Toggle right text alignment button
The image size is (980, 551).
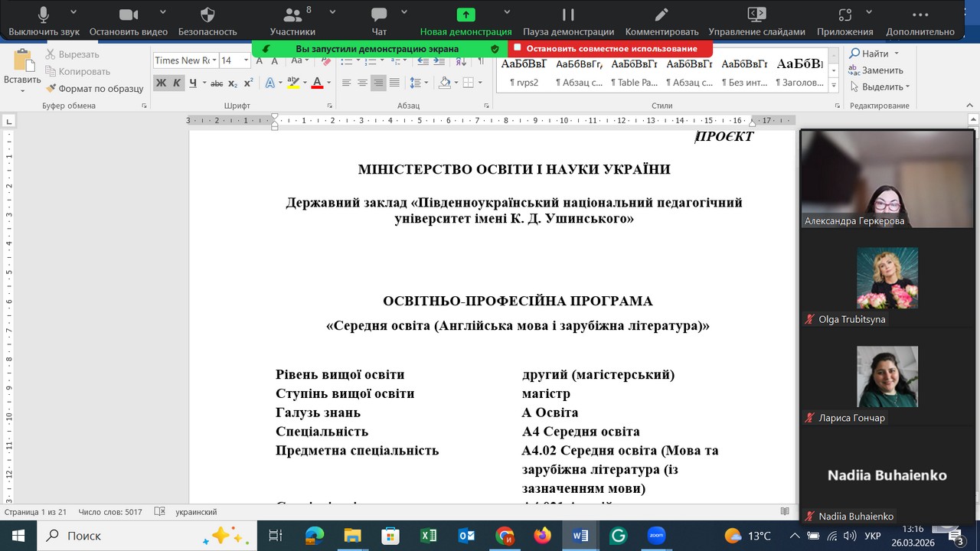(378, 83)
